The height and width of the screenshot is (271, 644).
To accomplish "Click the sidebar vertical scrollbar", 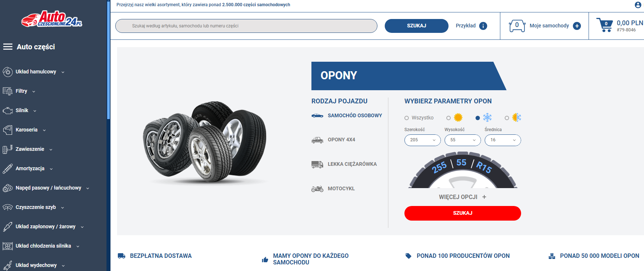I will pyautogui.click(x=108, y=60).
